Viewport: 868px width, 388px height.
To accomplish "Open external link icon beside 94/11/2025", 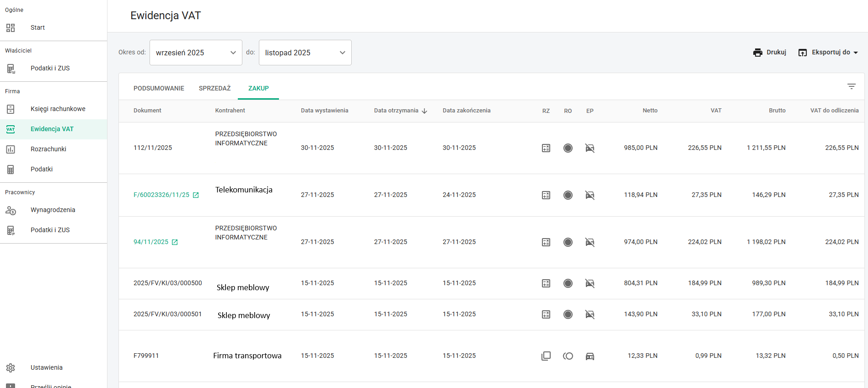I will 175,242.
